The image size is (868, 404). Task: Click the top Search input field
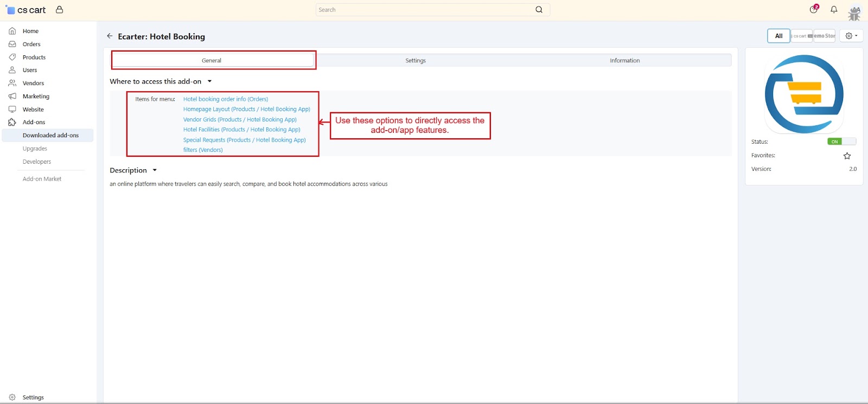tap(423, 10)
